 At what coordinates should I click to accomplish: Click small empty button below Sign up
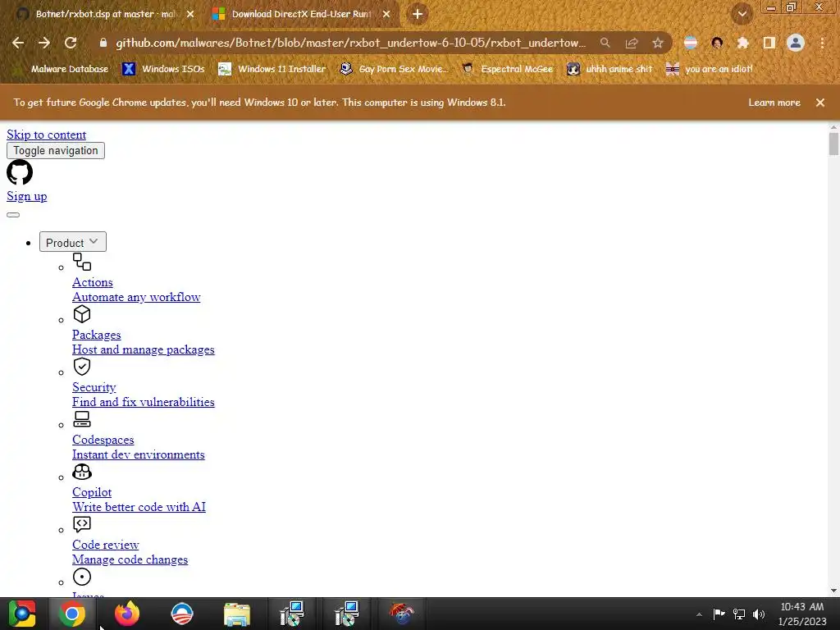pyautogui.click(x=13, y=215)
